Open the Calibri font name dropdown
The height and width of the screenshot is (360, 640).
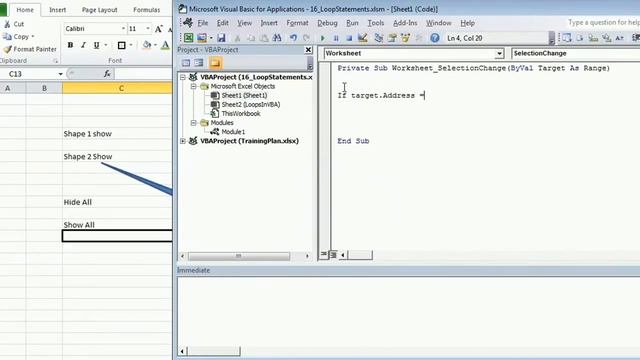123,29
